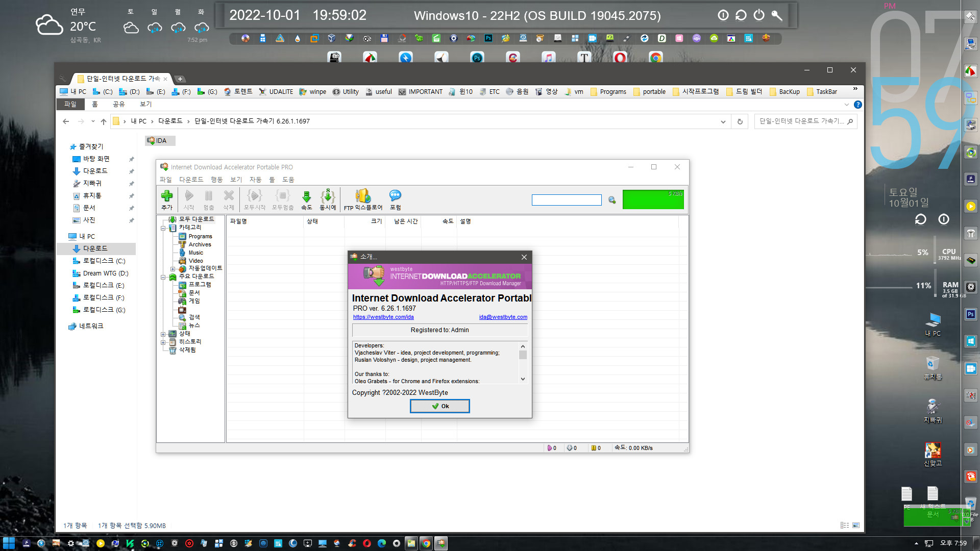The height and width of the screenshot is (551, 980).
Task: Click the ida@westbyte.com email link
Action: tap(503, 317)
